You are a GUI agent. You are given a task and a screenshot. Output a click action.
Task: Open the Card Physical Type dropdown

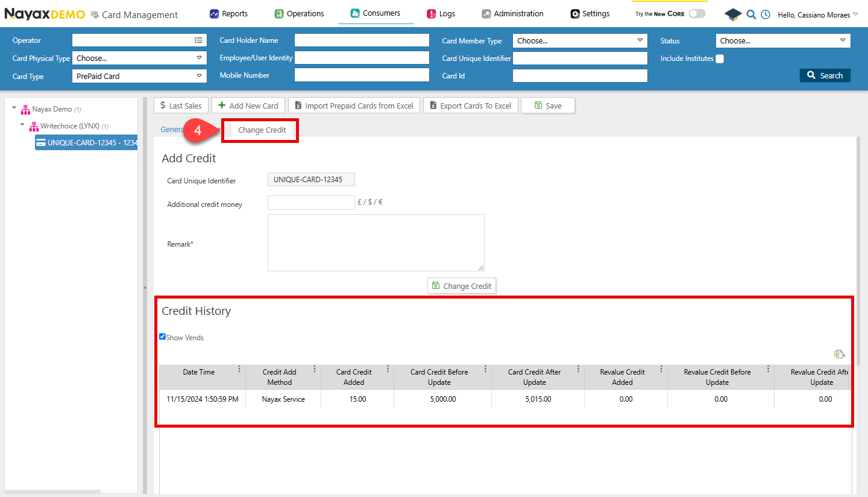[x=139, y=59]
